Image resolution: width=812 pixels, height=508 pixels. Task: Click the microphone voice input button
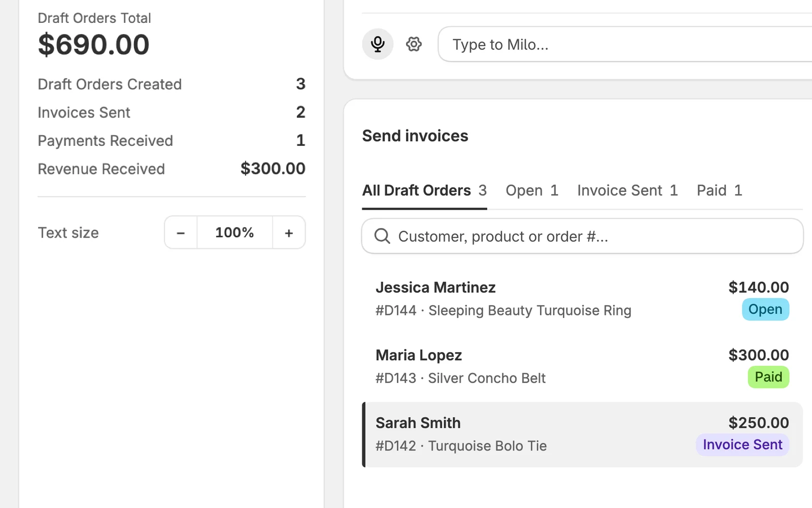pyautogui.click(x=378, y=44)
